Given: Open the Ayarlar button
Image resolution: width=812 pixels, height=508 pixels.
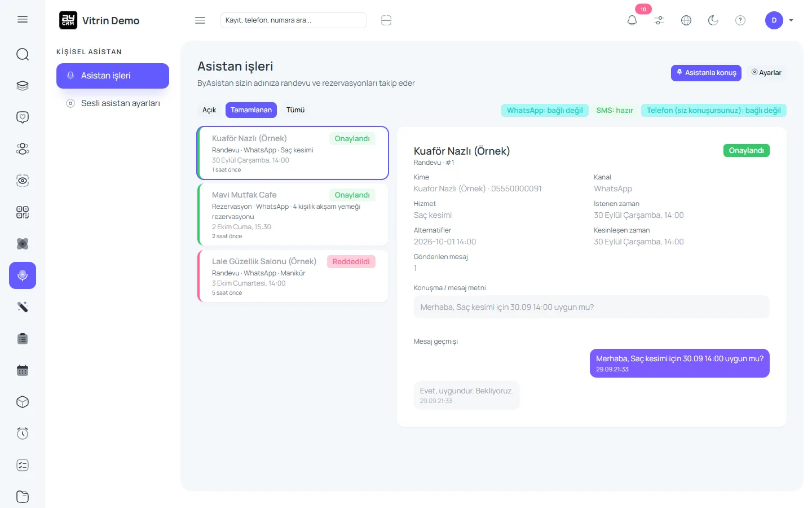Looking at the screenshot, I should click(x=766, y=73).
